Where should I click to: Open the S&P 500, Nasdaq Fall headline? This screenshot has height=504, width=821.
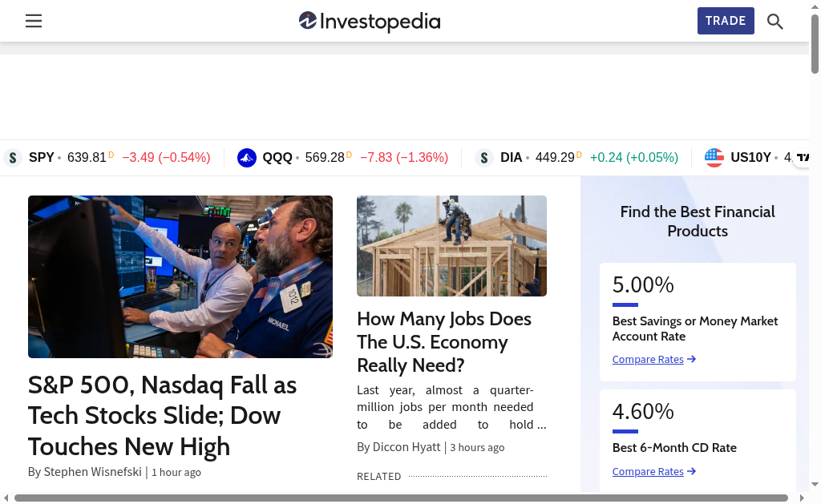tap(162, 416)
